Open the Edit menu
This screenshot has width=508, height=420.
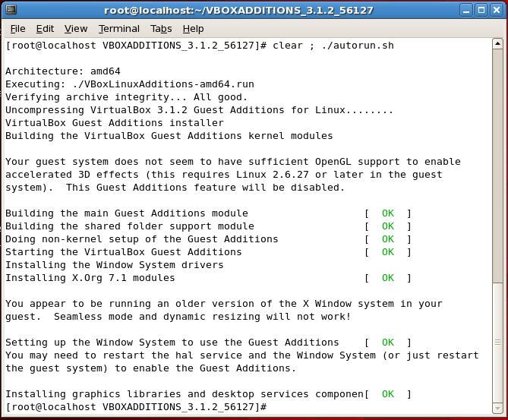[45, 29]
